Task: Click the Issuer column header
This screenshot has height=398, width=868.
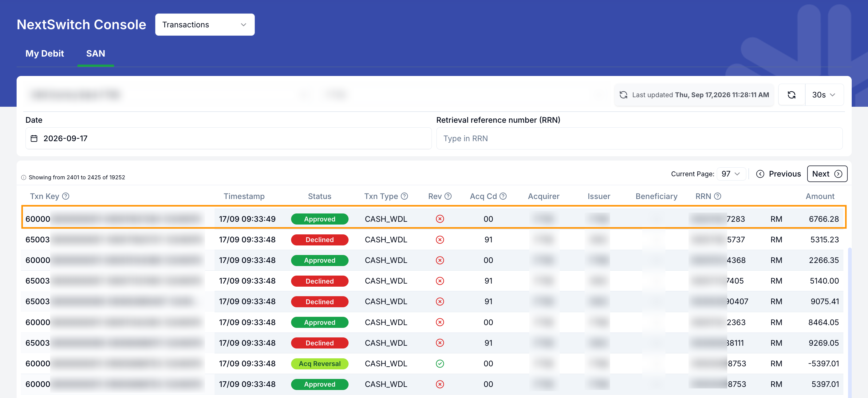Action: (x=599, y=196)
